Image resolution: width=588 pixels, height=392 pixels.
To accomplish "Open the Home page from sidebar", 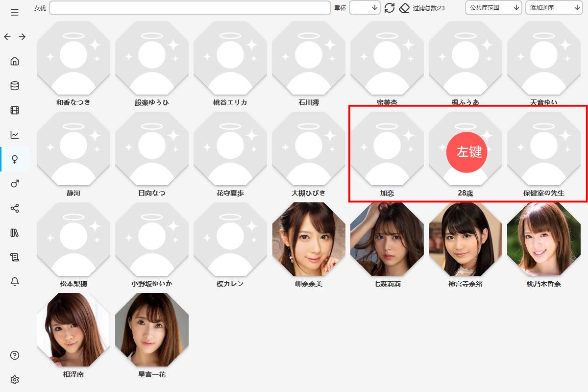I will click(x=15, y=61).
